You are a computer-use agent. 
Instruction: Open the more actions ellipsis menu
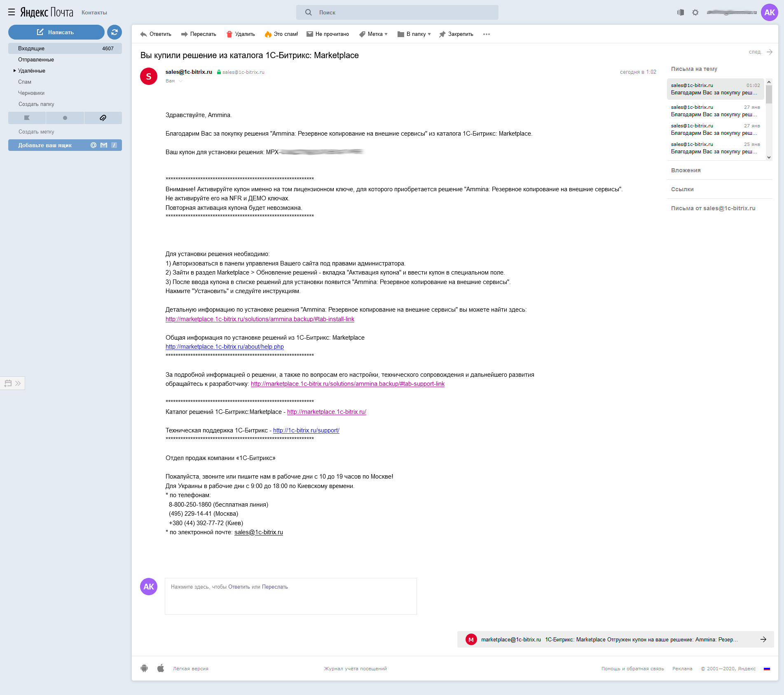[x=487, y=34]
